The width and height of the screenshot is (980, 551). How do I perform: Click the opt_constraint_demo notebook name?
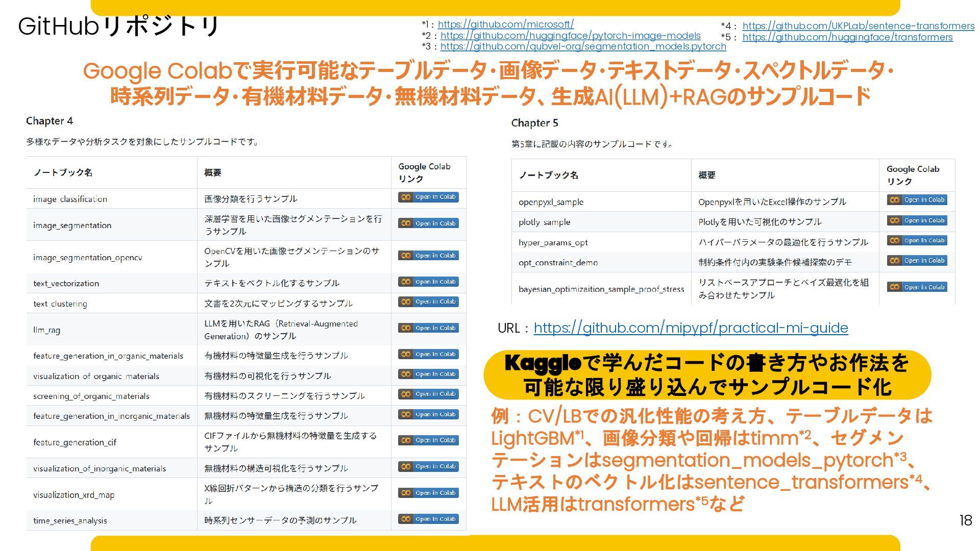click(558, 262)
